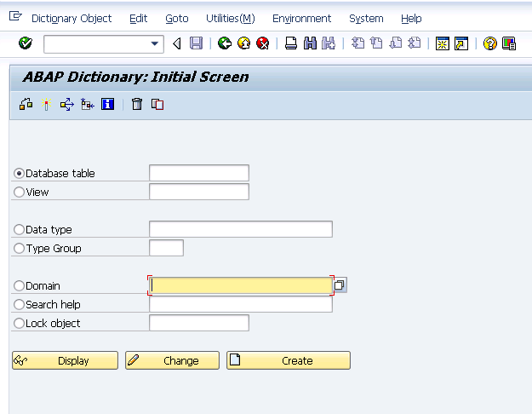Click the green checkmark Enter icon

[x=26, y=43]
